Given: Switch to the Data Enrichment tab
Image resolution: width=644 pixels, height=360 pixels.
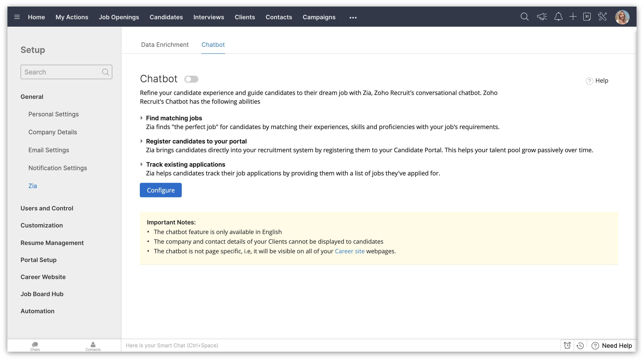Looking at the screenshot, I should [165, 45].
